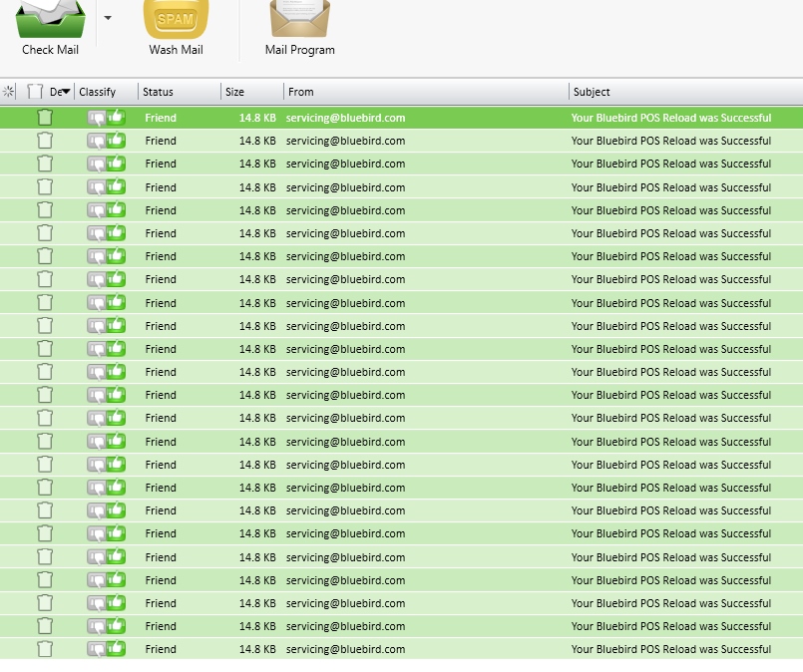Open the Check Mail dropdown arrow

108,18
